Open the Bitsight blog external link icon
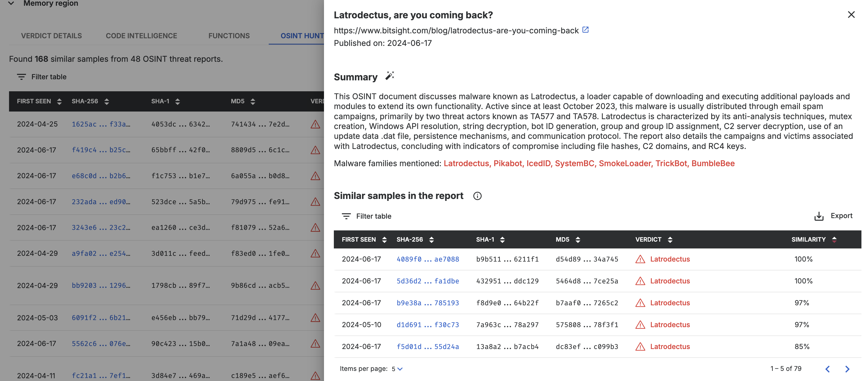 (x=585, y=30)
